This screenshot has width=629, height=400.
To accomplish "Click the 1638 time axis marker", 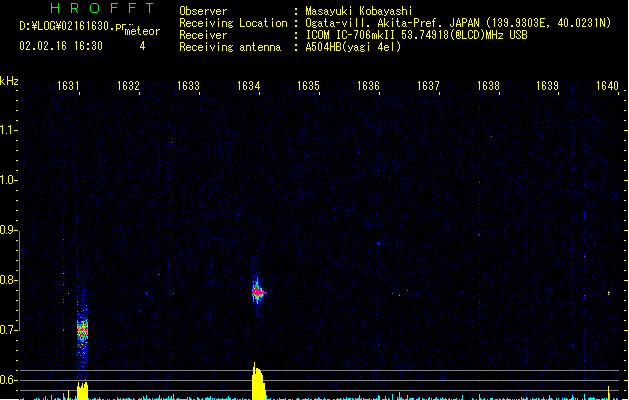I will (x=488, y=86).
